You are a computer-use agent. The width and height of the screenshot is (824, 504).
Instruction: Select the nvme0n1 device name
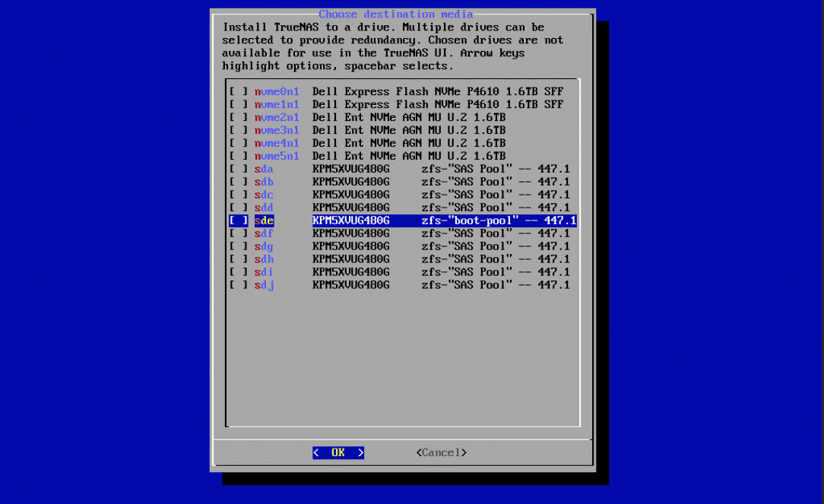[277, 91]
